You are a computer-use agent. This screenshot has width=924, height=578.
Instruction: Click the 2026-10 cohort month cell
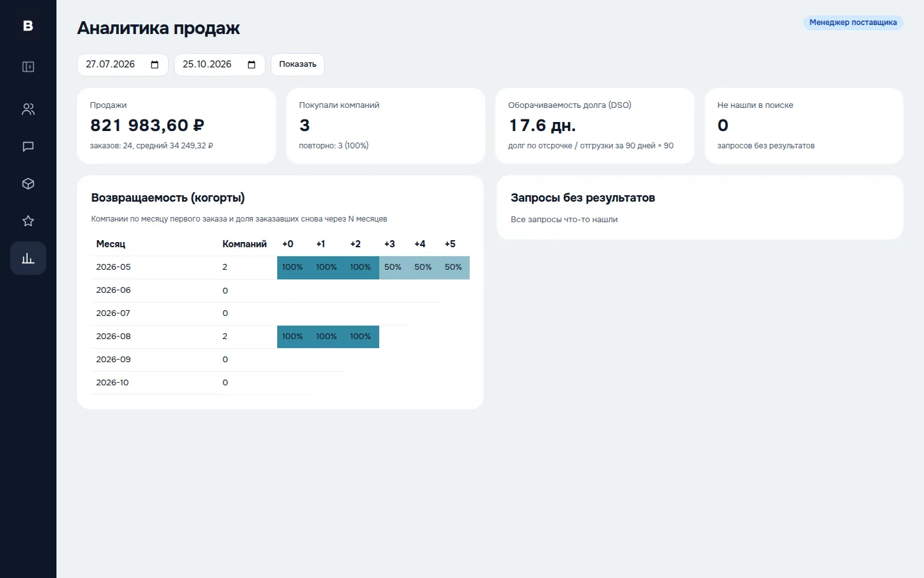point(155,383)
